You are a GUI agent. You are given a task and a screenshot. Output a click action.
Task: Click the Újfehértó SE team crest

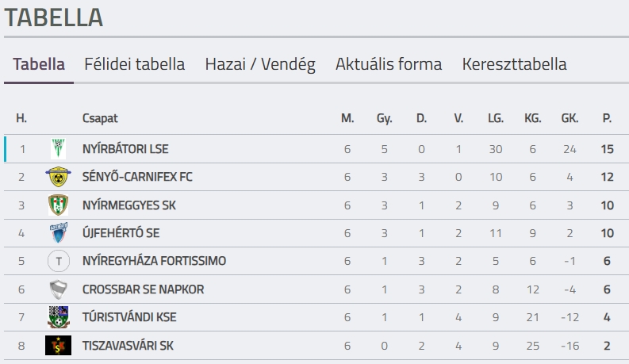click(58, 233)
